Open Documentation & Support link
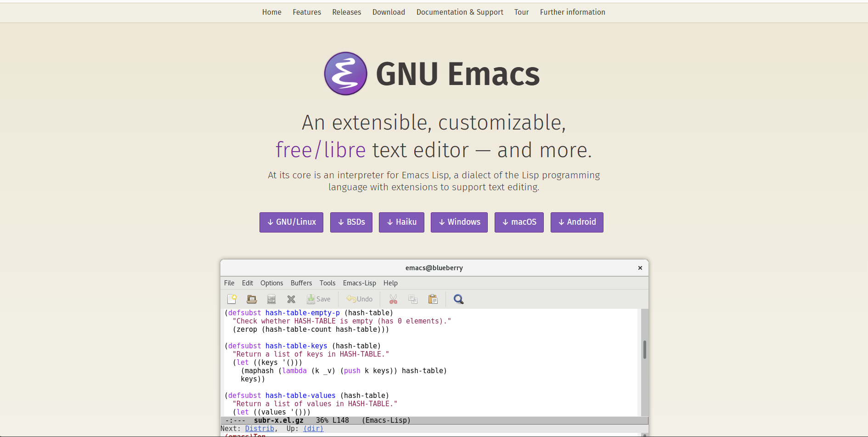Image resolution: width=868 pixels, height=437 pixels. pos(460,12)
